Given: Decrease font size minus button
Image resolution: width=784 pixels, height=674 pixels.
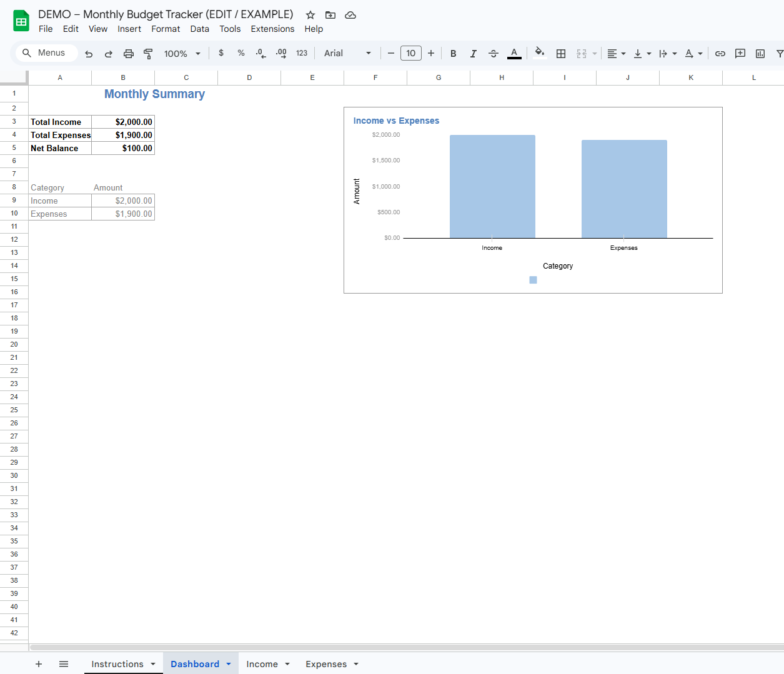Looking at the screenshot, I should [x=391, y=53].
